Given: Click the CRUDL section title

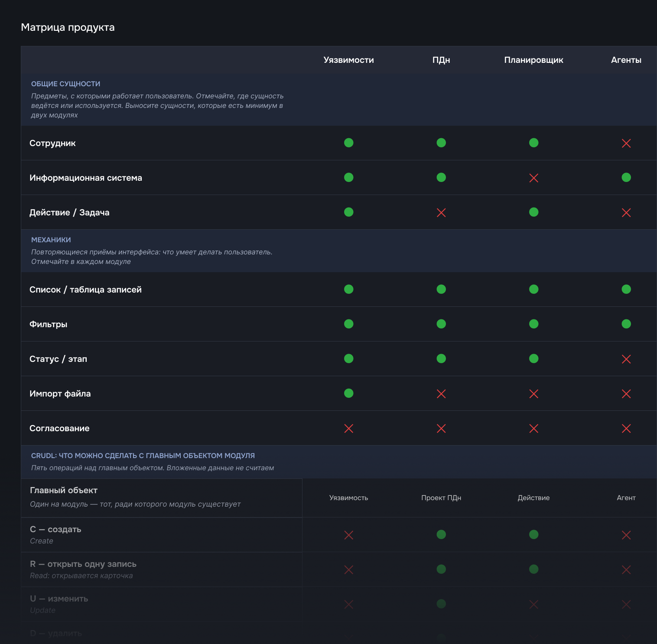Looking at the screenshot, I should (143, 455).
